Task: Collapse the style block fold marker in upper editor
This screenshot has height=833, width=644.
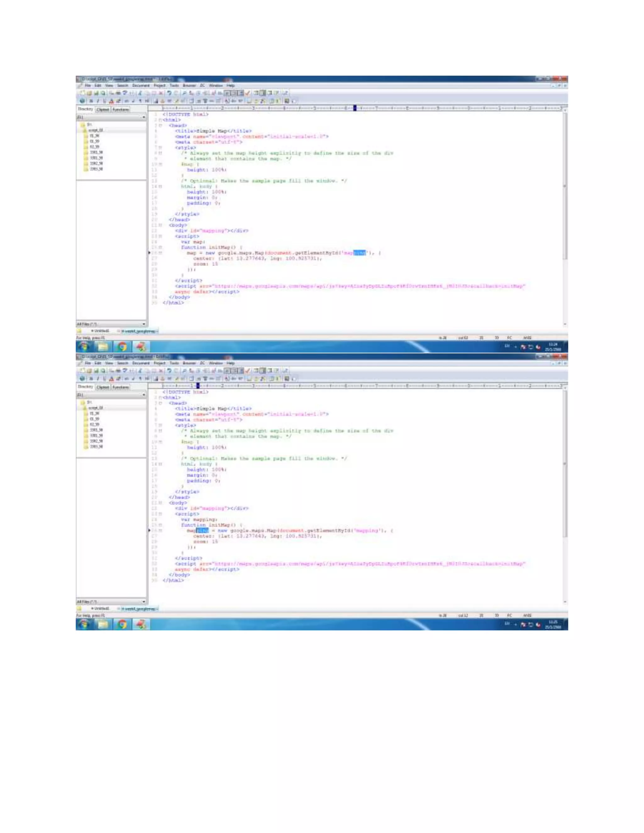Action: coord(161,148)
